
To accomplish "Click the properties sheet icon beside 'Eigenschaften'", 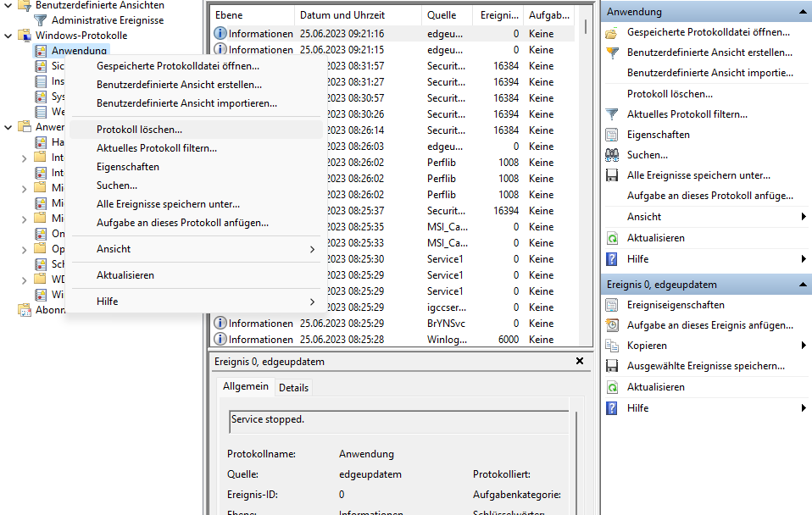I will point(612,135).
